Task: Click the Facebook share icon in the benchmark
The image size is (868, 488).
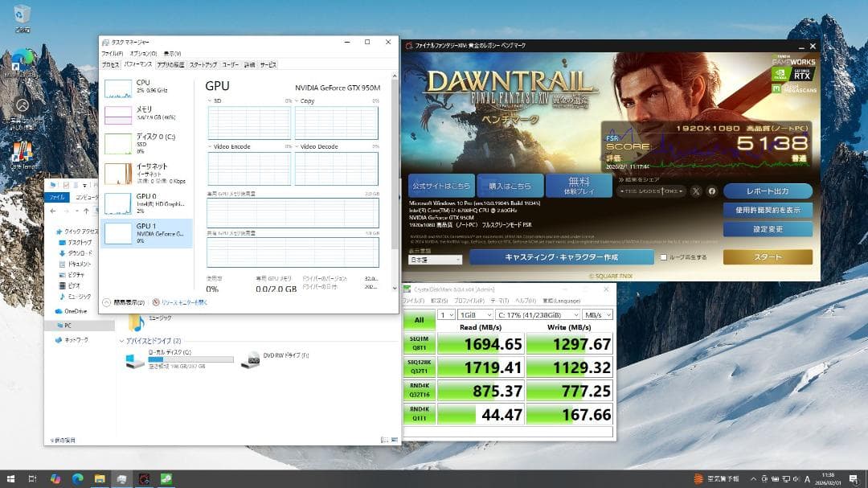Action: [x=712, y=191]
